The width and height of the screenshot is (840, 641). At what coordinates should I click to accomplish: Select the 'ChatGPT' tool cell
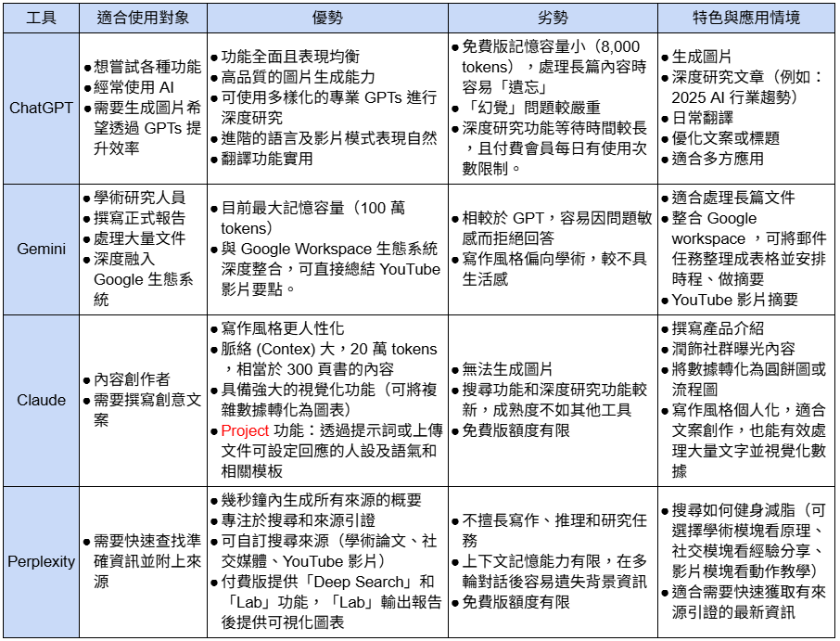click(41, 108)
